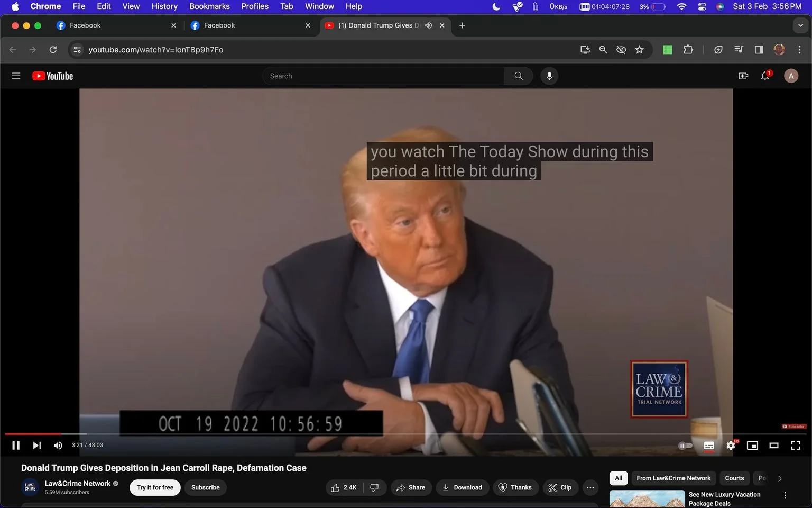Show next filter chips arrow
Image resolution: width=812 pixels, height=508 pixels.
click(x=780, y=478)
